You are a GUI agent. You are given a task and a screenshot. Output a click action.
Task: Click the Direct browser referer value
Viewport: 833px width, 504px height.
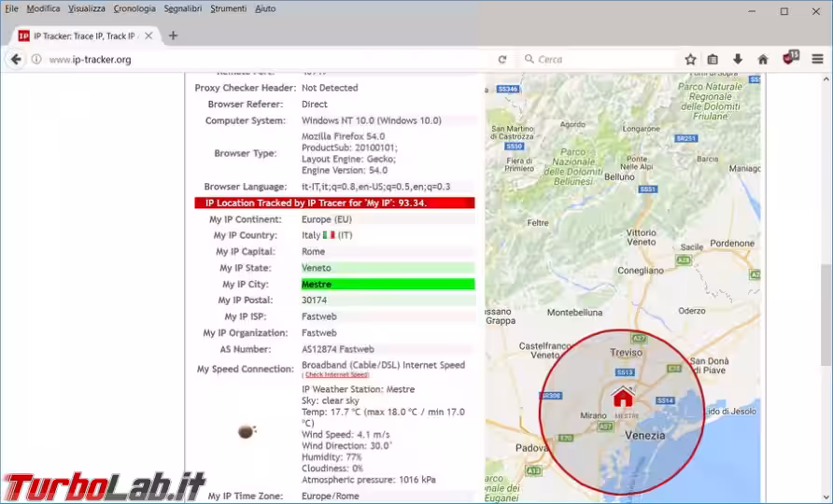coord(315,105)
